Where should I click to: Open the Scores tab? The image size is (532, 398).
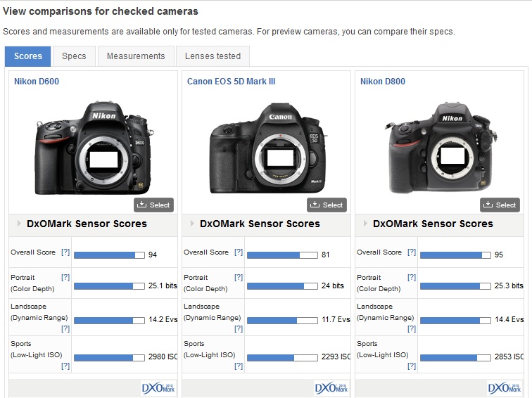point(28,56)
